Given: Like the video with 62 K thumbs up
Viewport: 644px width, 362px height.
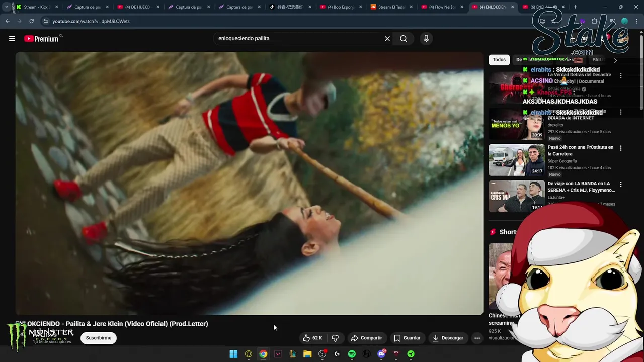Looking at the screenshot, I should (x=312, y=338).
